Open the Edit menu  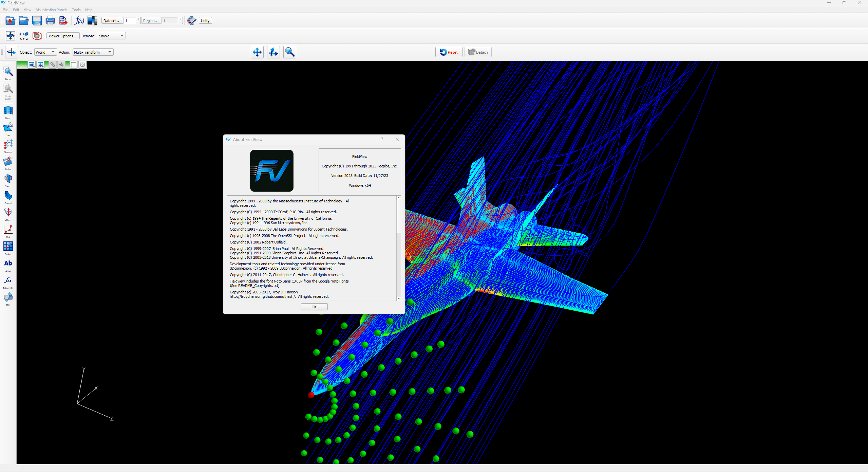point(16,10)
